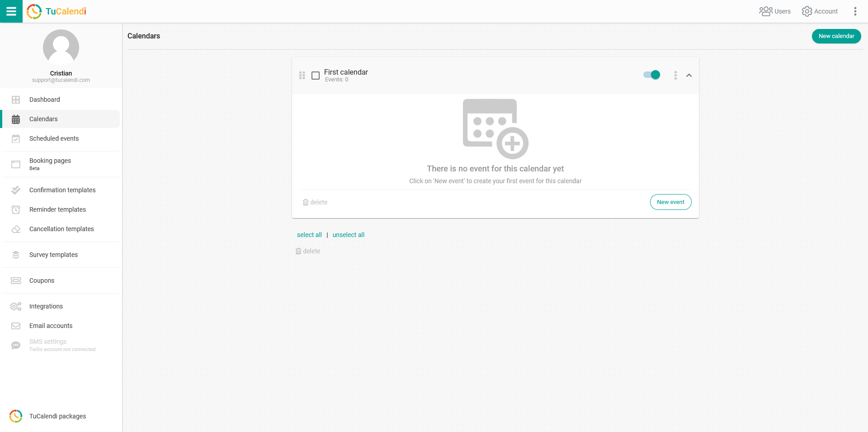Open Integrations from the sidebar
Screen dimensions: 868x432
46,306
